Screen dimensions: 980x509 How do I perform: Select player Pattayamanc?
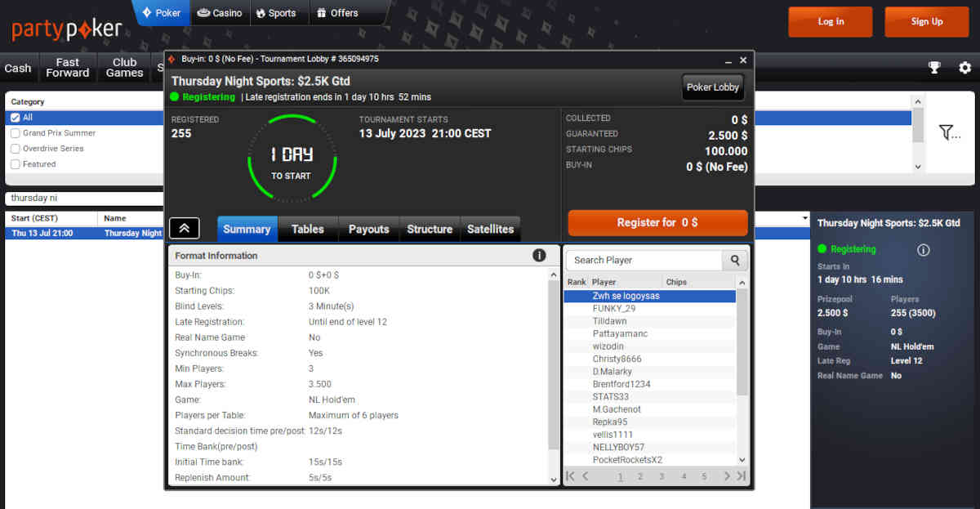pos(650,334)
